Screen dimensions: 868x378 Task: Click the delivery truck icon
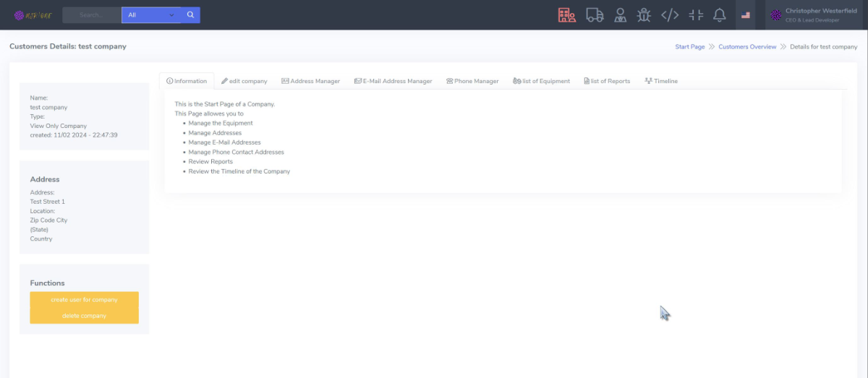[595, 15]
